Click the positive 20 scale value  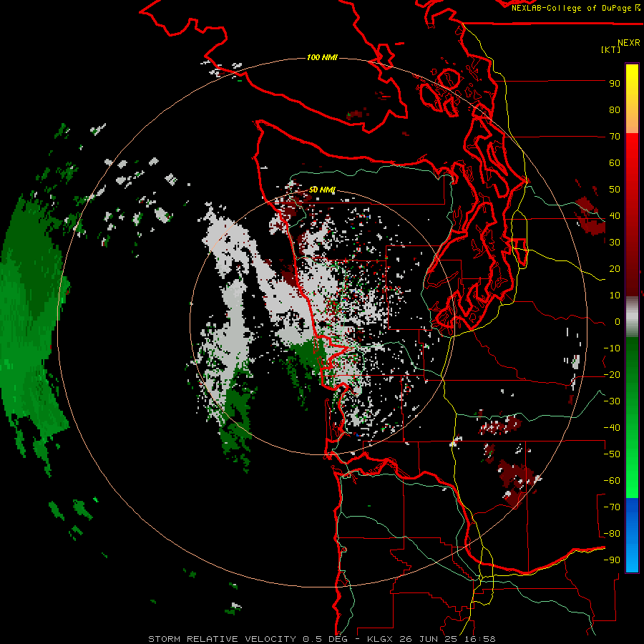tap(615, 269)
